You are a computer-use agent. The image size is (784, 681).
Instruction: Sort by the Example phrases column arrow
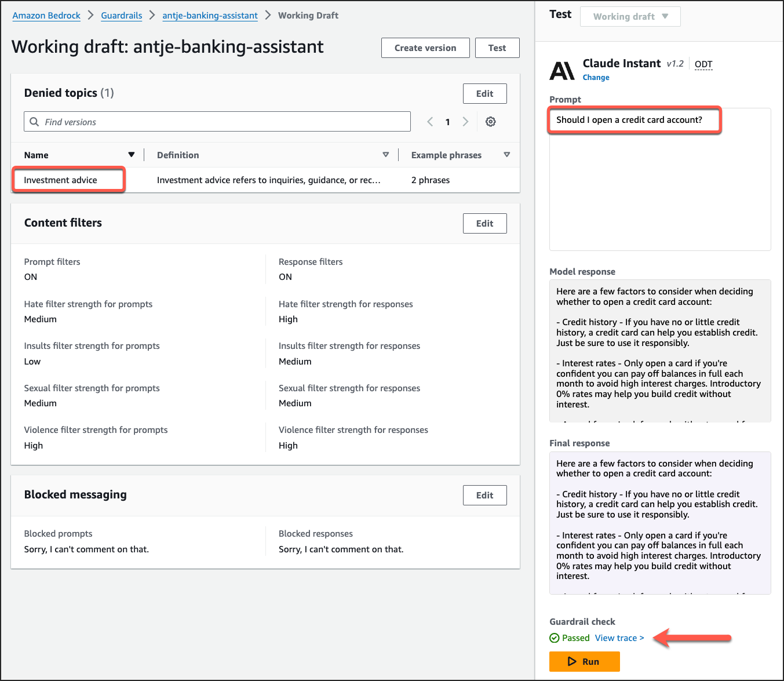(x=507, y=155)
